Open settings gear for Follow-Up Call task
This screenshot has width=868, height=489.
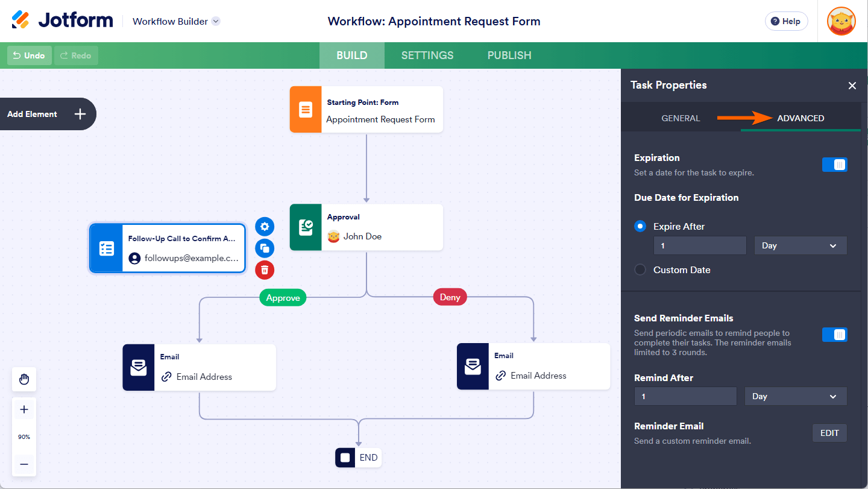[x=265, y=227]
